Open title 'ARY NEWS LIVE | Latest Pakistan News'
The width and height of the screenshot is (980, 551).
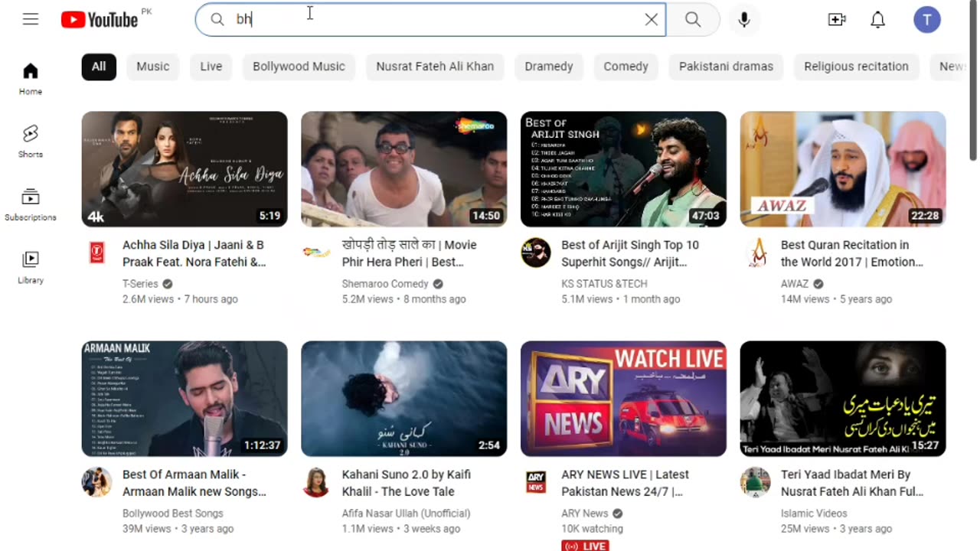(625, 483)
